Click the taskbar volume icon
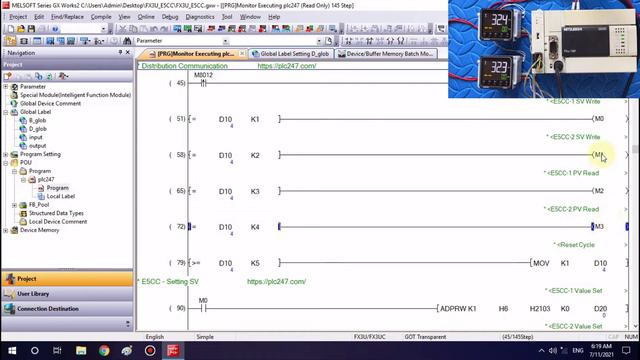The image size is (640, 360). (553, 351)
